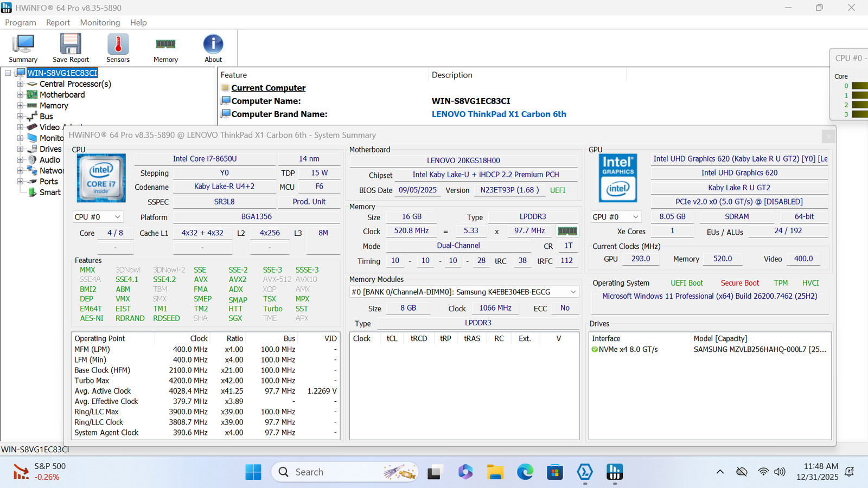
Task: Click the NVMe drive green status icon
Action: 595,350
